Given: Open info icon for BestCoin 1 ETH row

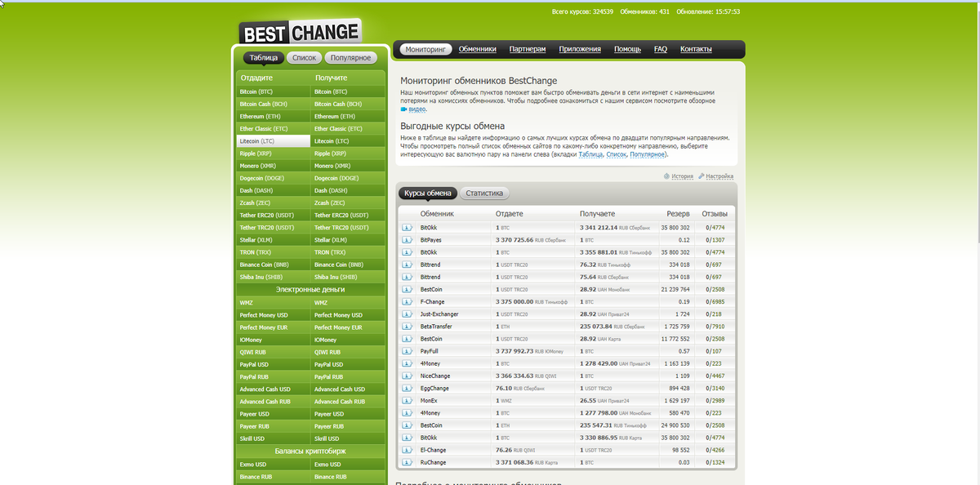Looking at the screenshot, I should coord(407,425).
